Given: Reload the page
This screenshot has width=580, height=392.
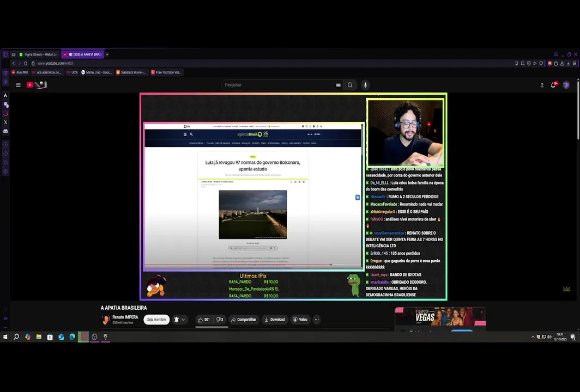Looking at the screenshot, I should click(26, 64).
